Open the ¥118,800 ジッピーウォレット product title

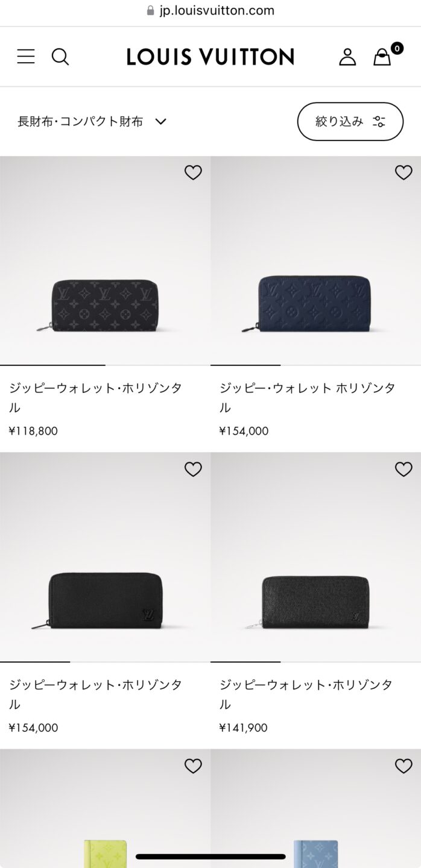(x=96, y=398)
